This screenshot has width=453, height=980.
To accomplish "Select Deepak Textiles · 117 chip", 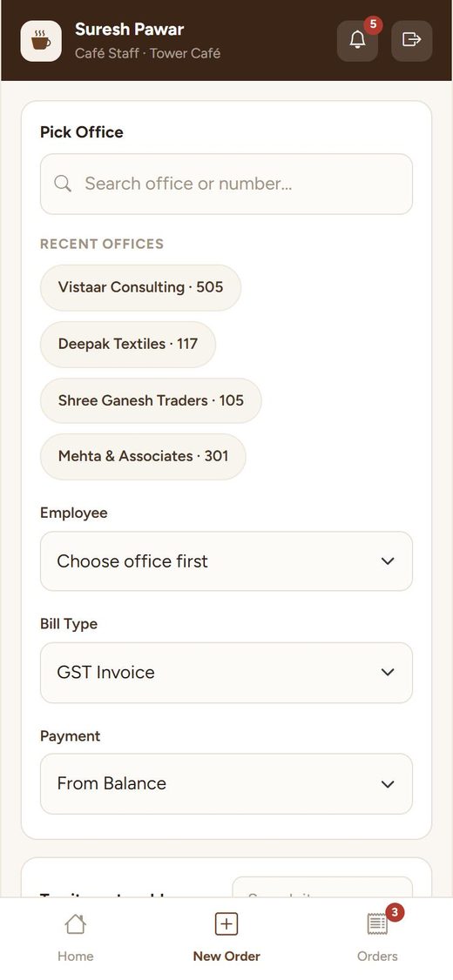I will (128, 345).
